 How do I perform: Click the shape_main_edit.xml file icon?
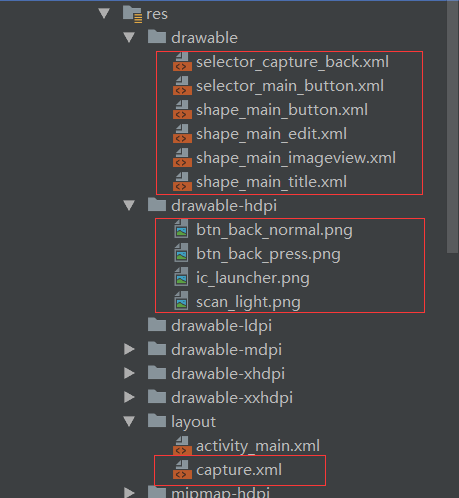click(x=182, y=134)
